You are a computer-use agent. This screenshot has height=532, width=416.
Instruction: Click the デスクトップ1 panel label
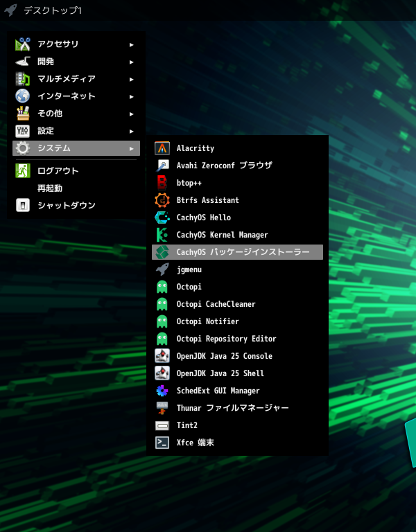53,10
